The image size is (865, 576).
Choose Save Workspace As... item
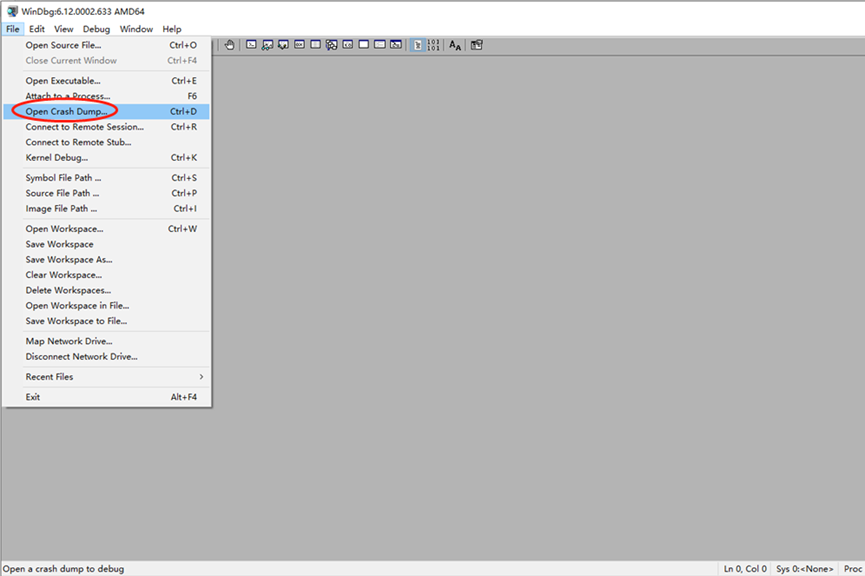pos(68,260)
